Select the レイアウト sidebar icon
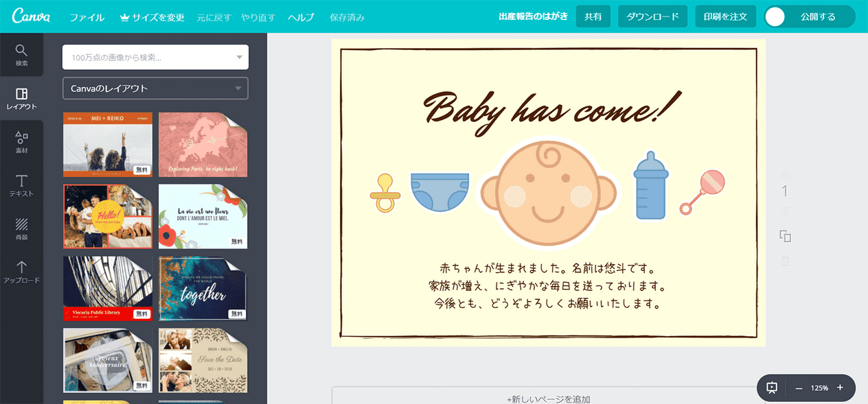868x404 pixels. 21,98
